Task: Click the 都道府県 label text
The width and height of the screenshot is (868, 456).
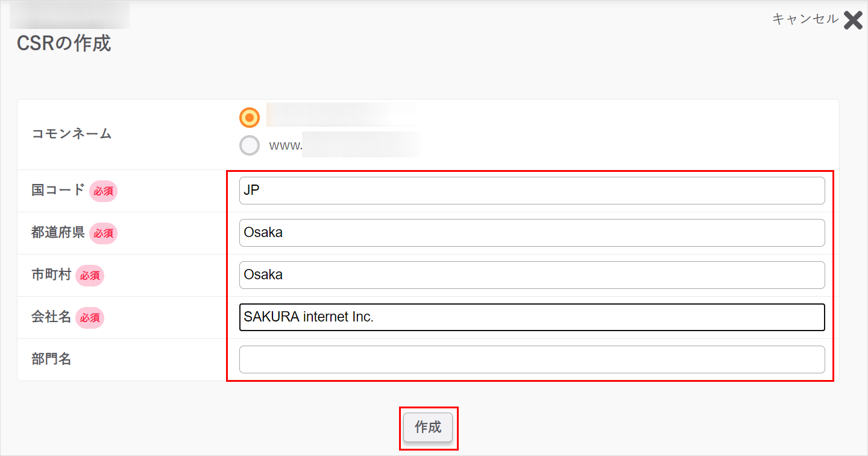Action: pos(58,233)
